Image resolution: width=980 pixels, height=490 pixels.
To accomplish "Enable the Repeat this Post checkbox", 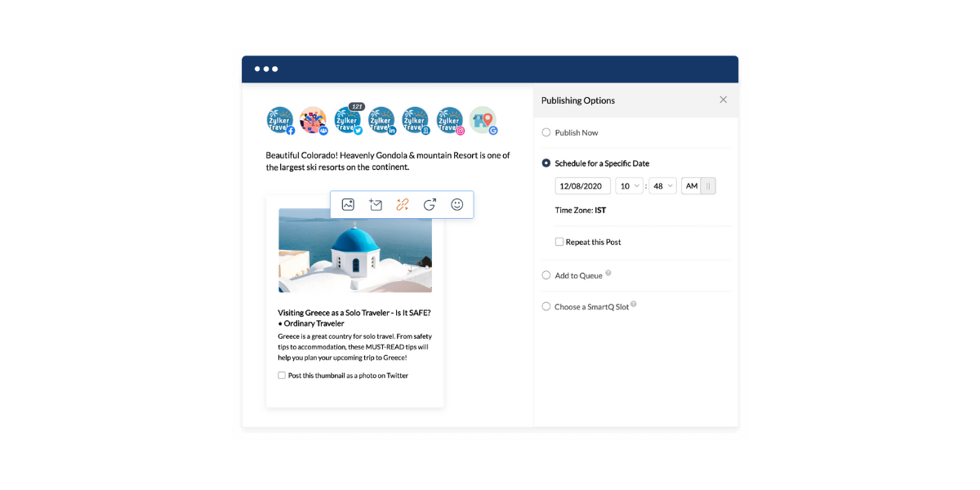I will (559, 241).
